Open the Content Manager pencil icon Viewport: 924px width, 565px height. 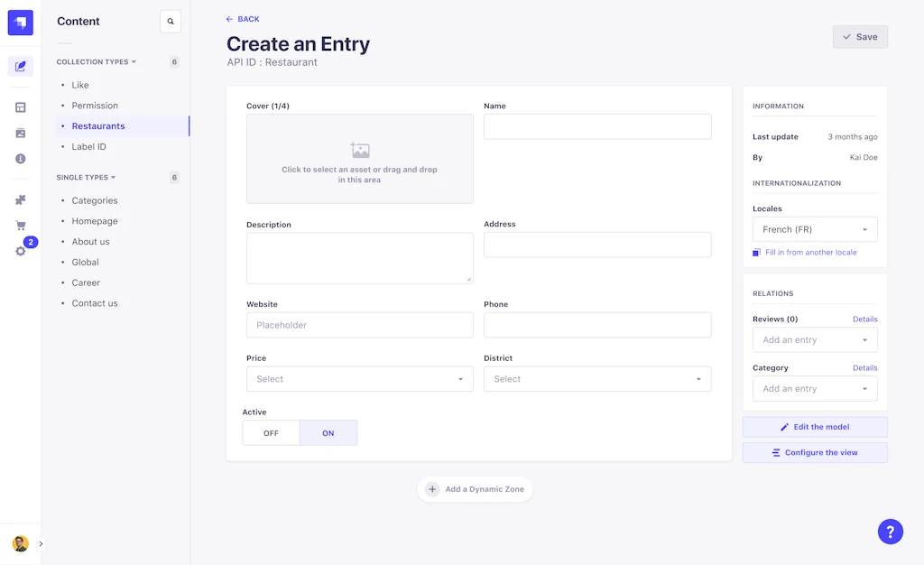pyautogui.click(x=20, y=66)
